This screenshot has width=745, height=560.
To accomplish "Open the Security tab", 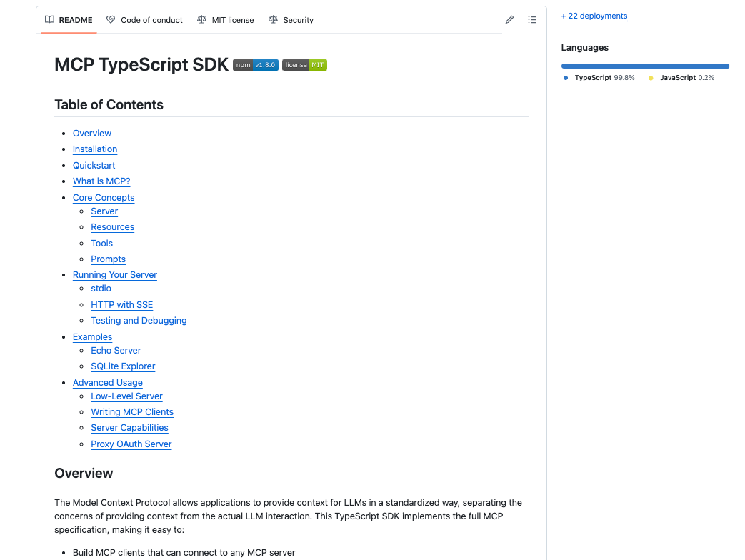I will [x=298, y=20].
